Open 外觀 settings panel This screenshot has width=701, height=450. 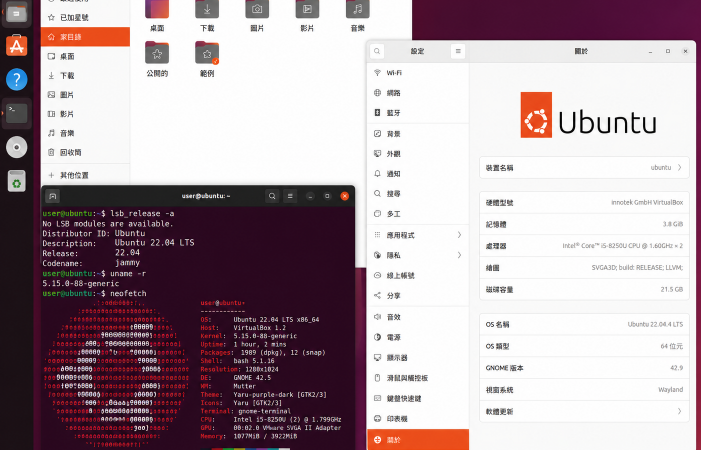click(x=418, y=154)
